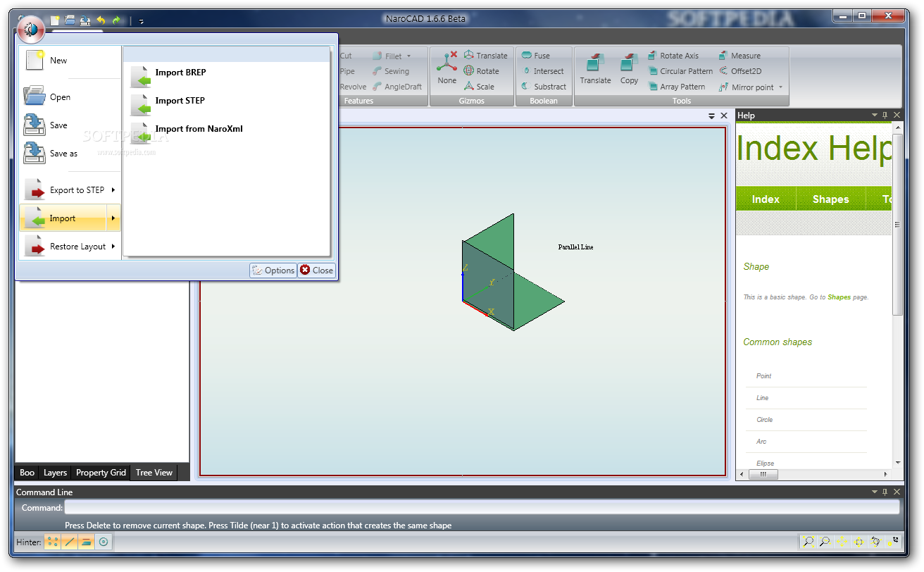Image resolution: width=924 pixels, height=572 pixels.
Task: Open the Customize Quick Access Toolbar dropdown
Action: (141, 21)
